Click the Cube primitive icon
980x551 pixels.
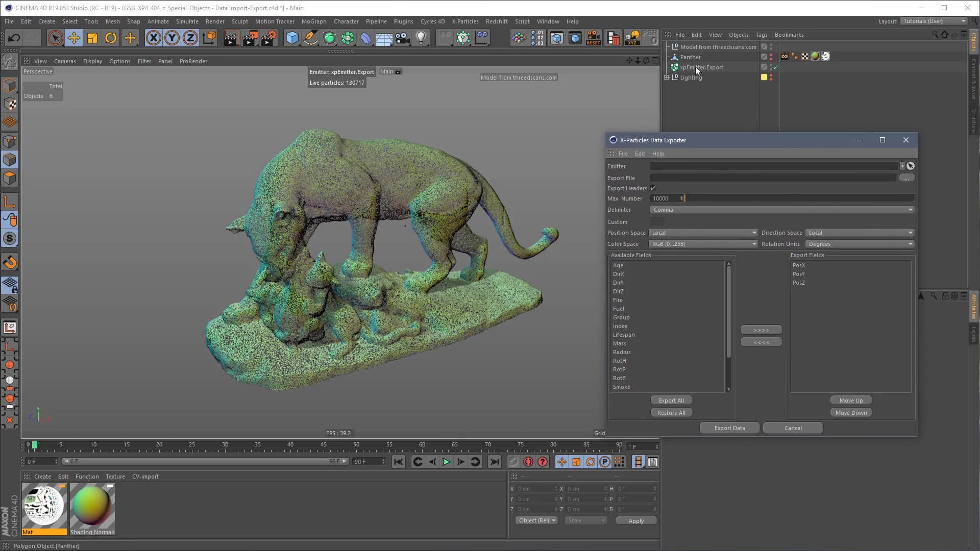click(292, 38)
